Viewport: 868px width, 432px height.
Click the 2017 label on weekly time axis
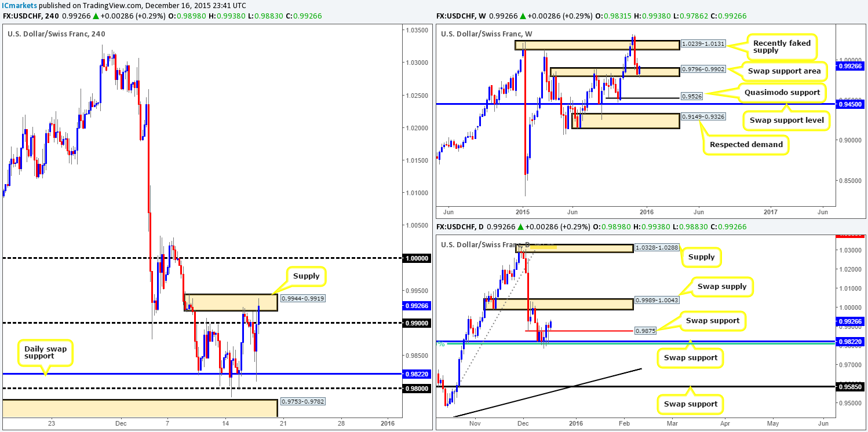pos(771,213)
